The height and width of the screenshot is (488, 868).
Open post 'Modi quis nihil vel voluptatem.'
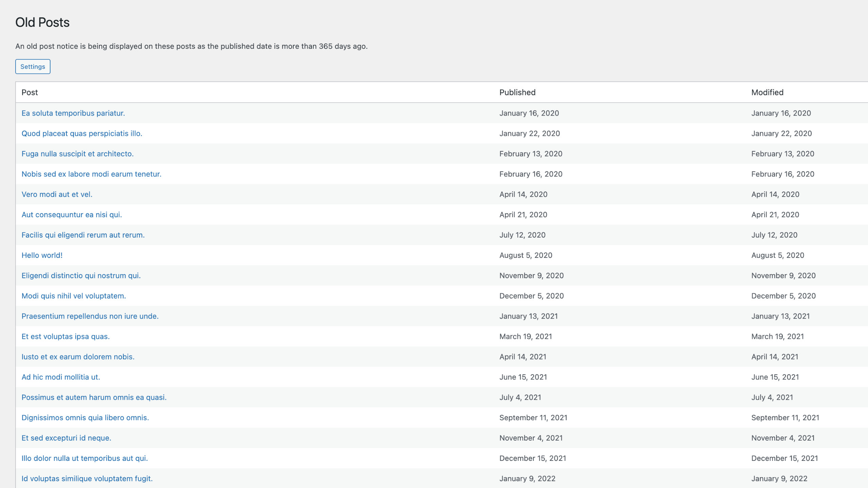[x=74, y=296]
